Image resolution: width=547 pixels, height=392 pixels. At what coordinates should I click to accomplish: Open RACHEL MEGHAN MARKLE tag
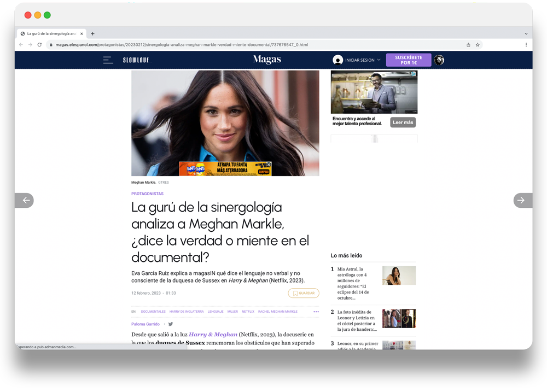tap(278, 312)
